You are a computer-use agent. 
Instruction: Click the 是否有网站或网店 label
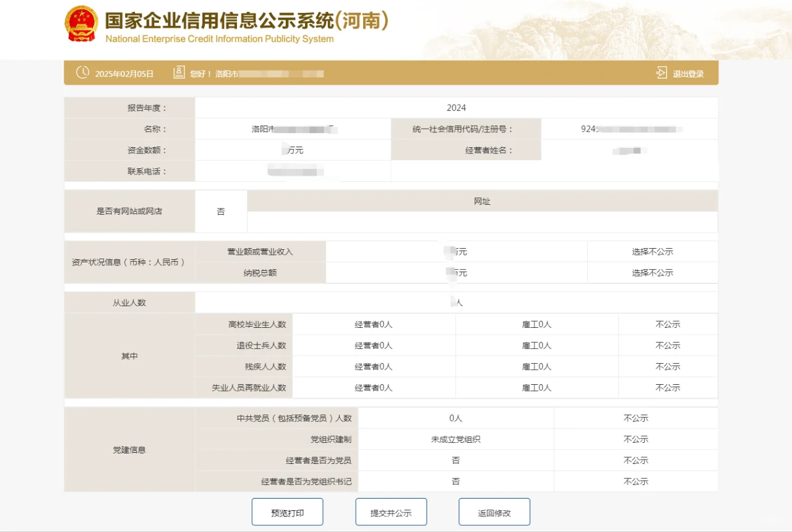(x=129, y=211)
